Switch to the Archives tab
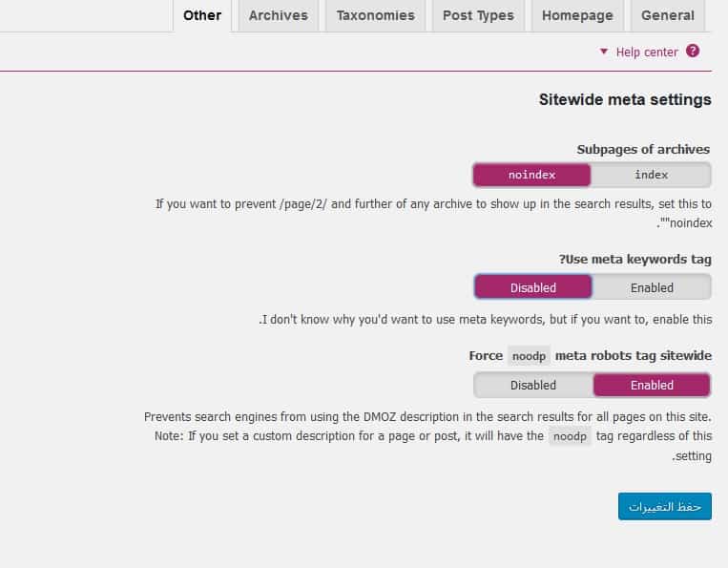Screen dimensions: 728x568 [x=278, y=16]
